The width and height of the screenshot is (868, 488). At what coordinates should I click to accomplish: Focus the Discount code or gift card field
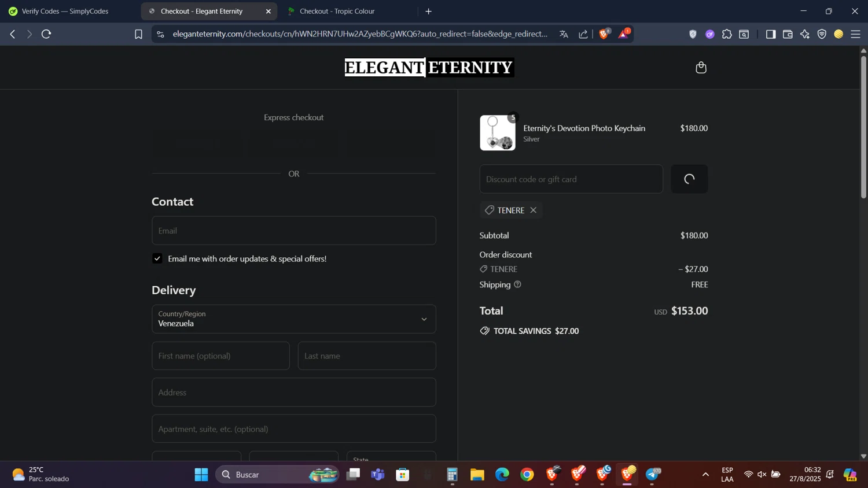pyautogui.click(x=571, y=179)
